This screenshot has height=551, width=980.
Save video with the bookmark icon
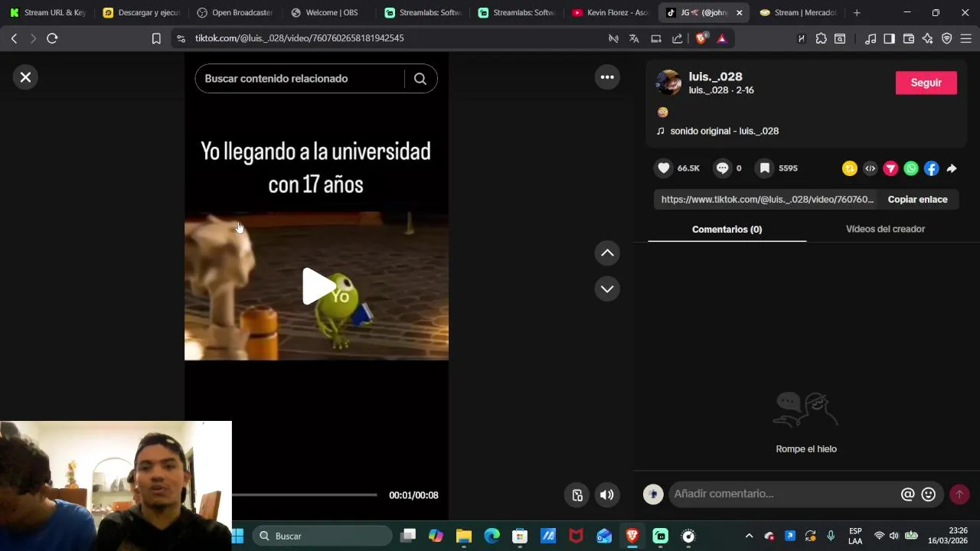click(x=764, y=168)
